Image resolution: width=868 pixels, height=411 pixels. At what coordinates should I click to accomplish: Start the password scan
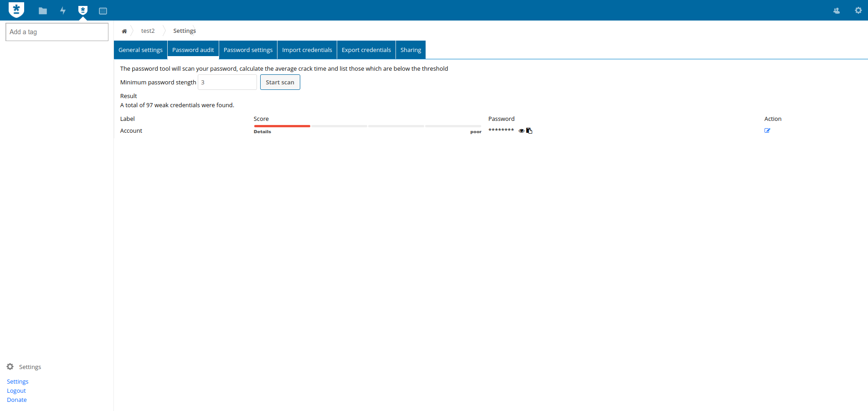pos(280,82)
